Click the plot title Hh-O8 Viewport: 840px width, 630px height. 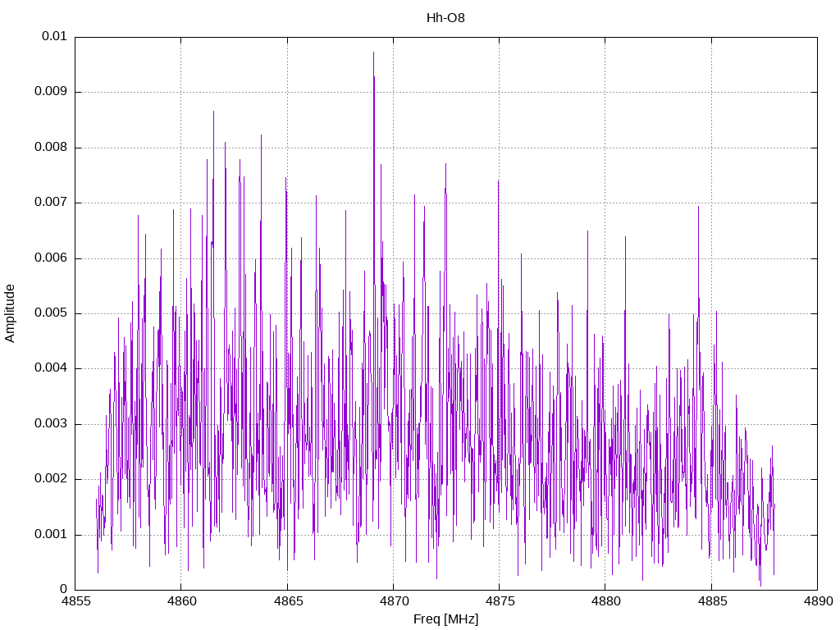point(445,18)
